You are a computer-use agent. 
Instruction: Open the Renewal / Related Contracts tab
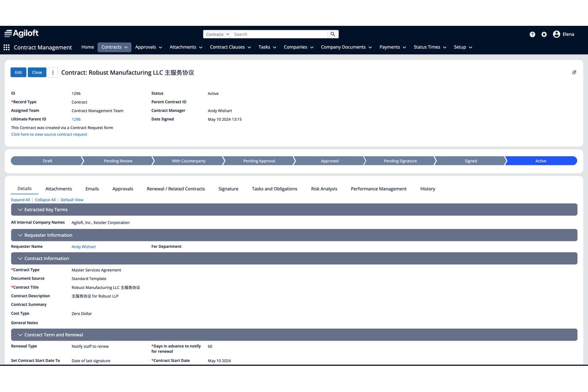(176, 189)
